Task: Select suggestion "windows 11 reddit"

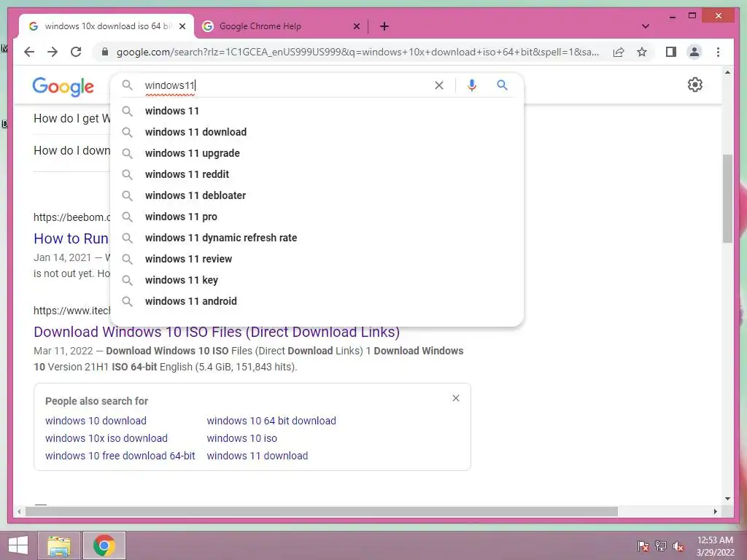Action: point(317,174)
